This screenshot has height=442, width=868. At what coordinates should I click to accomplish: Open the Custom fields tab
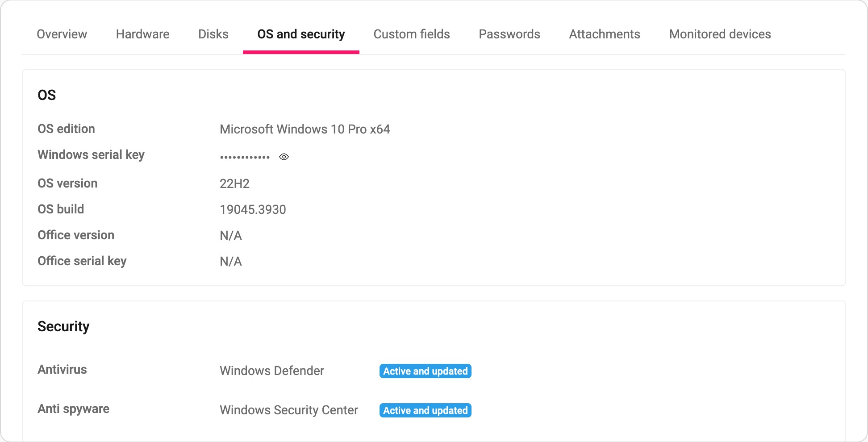412,34
